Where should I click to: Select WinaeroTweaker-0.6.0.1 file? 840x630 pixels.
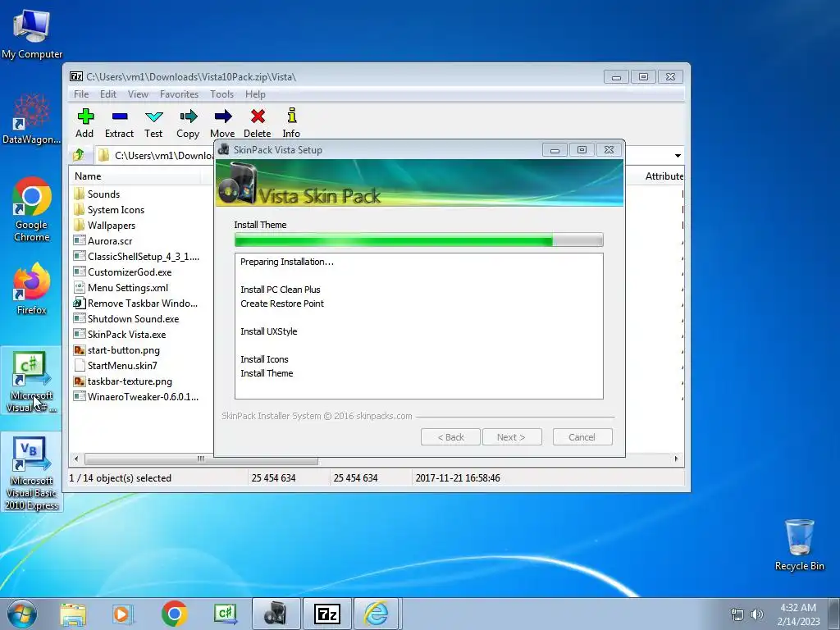[143, 396]
